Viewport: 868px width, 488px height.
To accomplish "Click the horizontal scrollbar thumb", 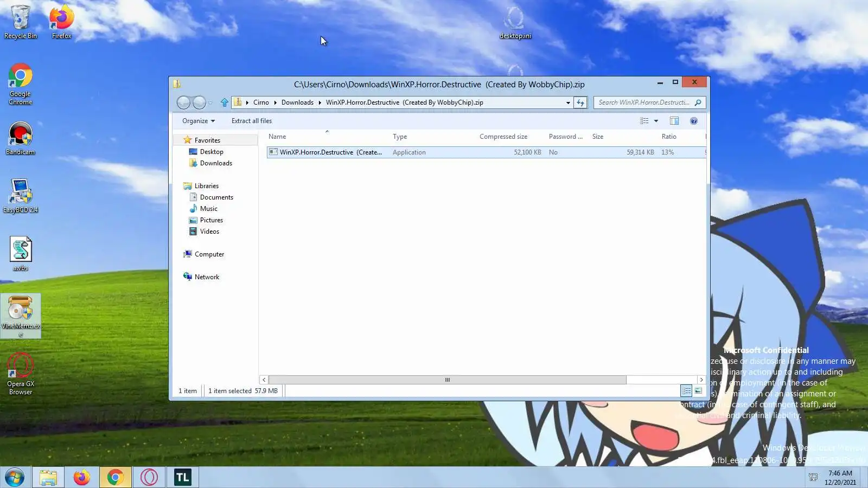I will coord(448,380).
